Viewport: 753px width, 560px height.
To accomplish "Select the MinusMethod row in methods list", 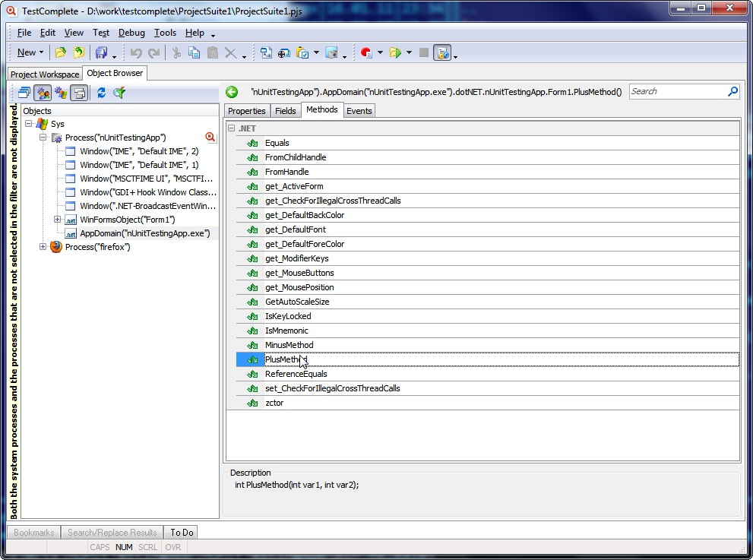I will point(289,345).
